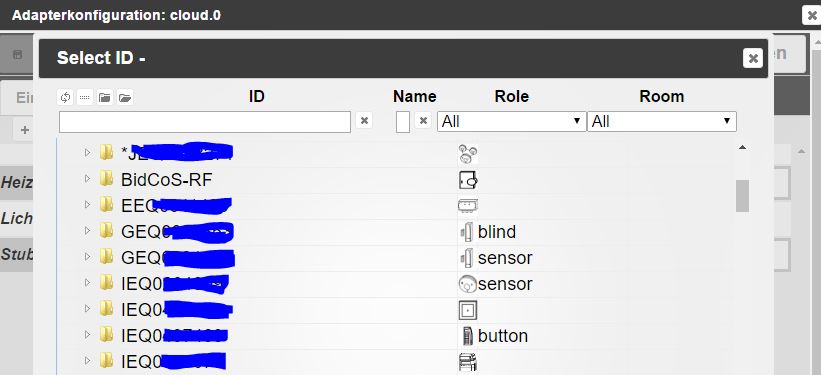This screenshot has height=375, width=821.
Task: Collapse all nodes folder icon
Action: tap(105, 97)
